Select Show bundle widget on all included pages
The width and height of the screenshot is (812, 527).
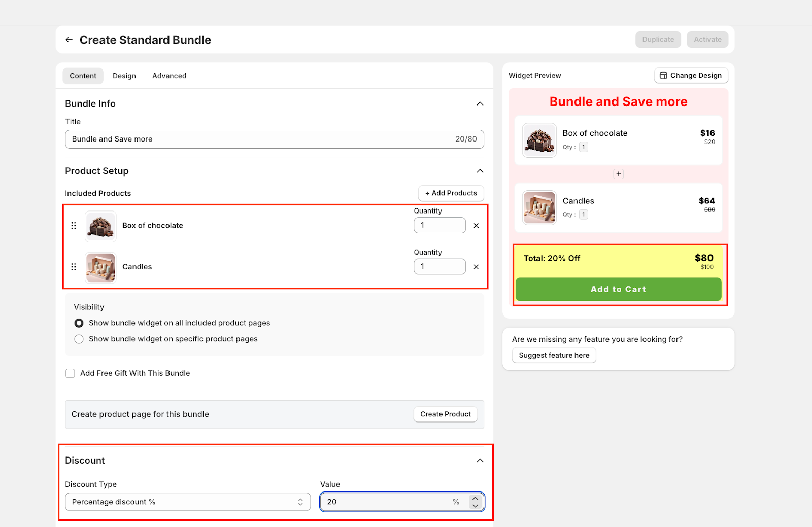pos(79,323)
